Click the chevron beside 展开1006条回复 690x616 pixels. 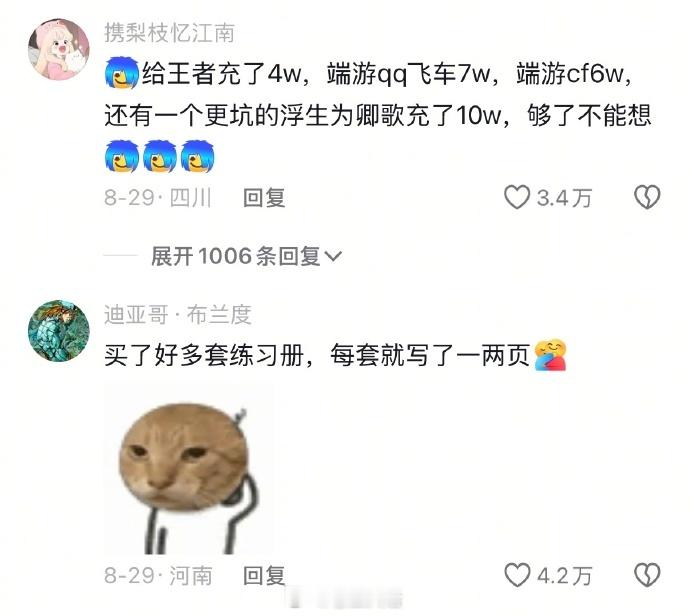(333, 256)
